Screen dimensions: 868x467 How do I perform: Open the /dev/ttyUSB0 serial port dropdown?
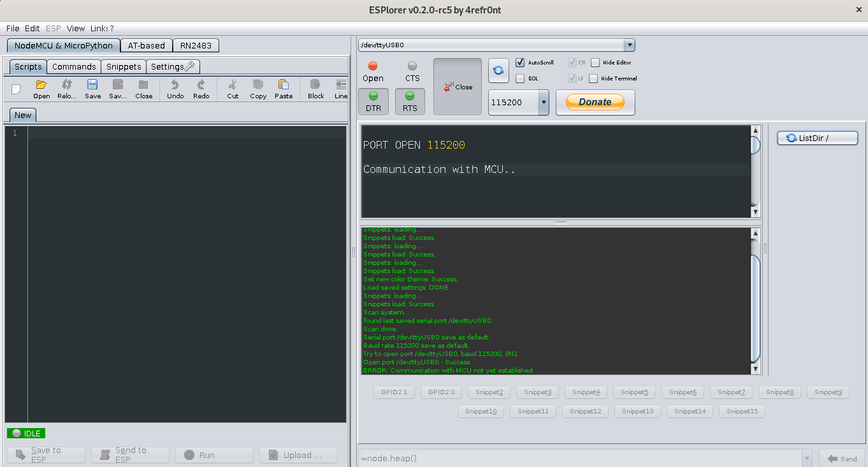(630, 45)
